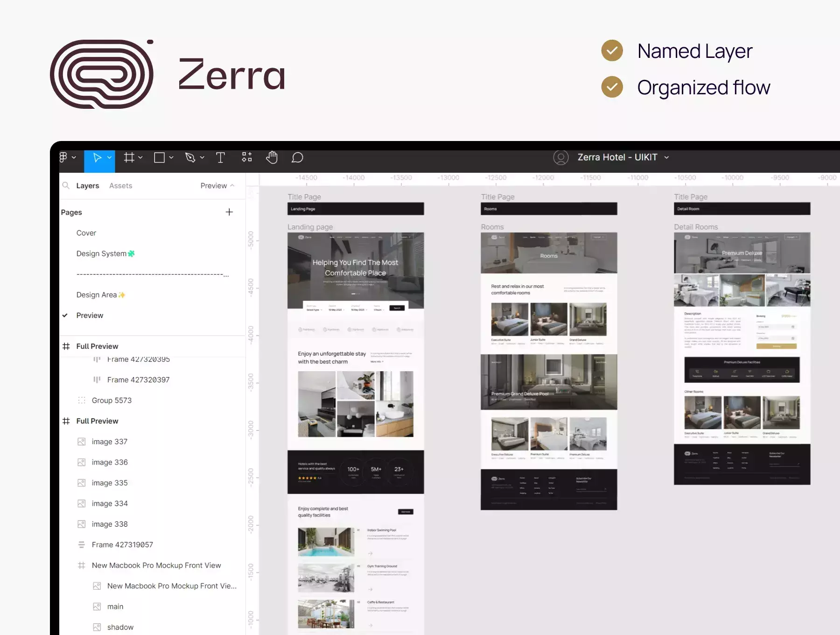The width and height of the screenshot is (840, 635).
Task: Open Pen tool options chevron
Action: pyautogui.click(x=202, y=157)
